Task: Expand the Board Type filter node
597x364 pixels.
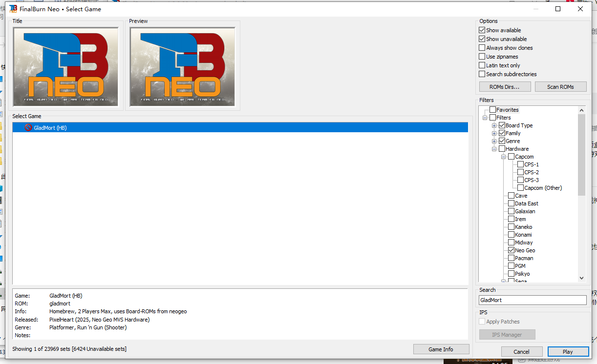Action: coord(494,125)
